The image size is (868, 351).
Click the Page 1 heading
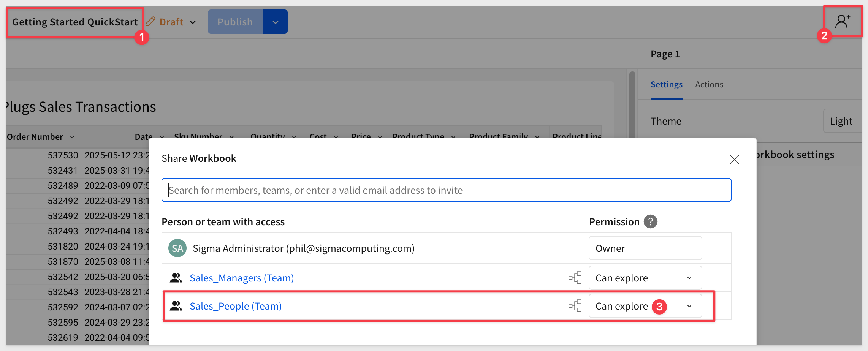(x=665, y=54)
